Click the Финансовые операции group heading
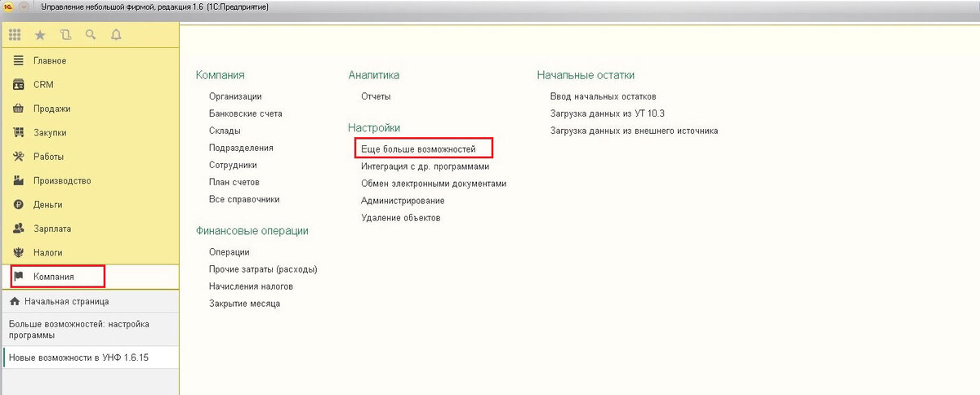The height and width of the screenshot is (395, 980). click(x=252, y=231)
